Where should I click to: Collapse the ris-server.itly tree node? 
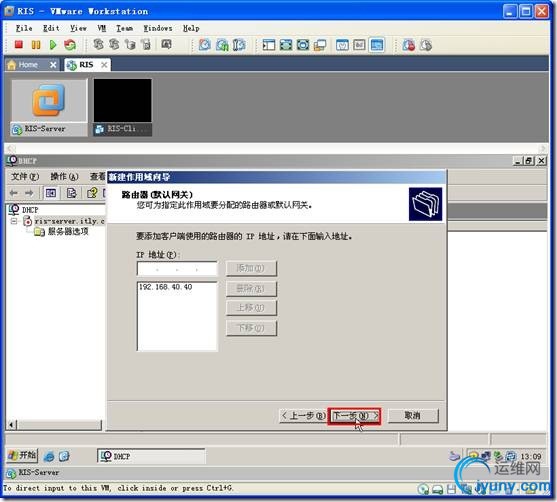[x=14, y=221]
